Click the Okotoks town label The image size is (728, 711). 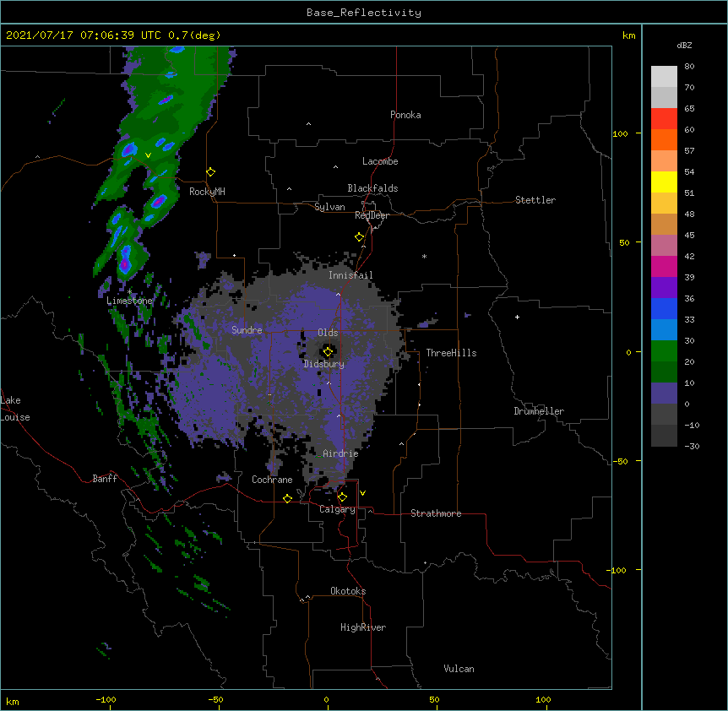click(348, 591)
